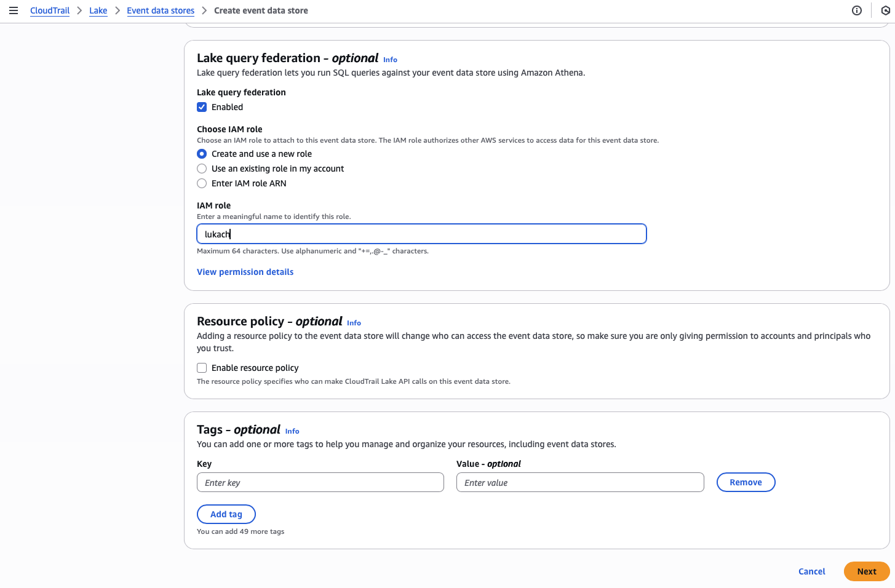
Task: Click the tag Key input field
Action: coord(320,482)
